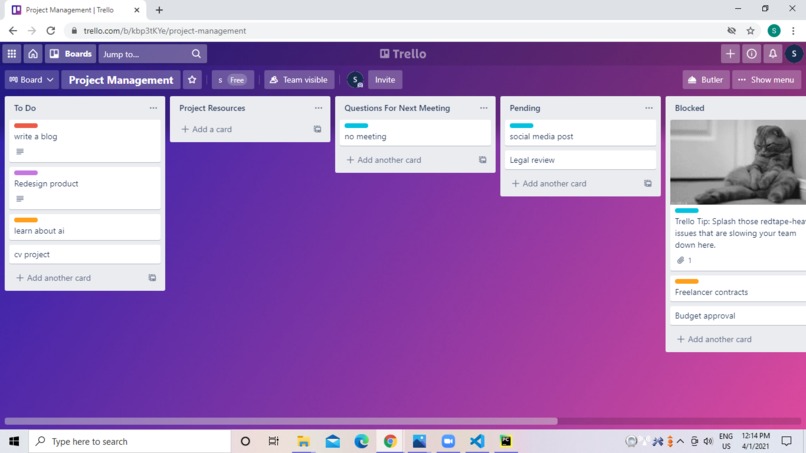Open a new browser tab
Screen dimensions: 806x453
(x=159, y=10)
